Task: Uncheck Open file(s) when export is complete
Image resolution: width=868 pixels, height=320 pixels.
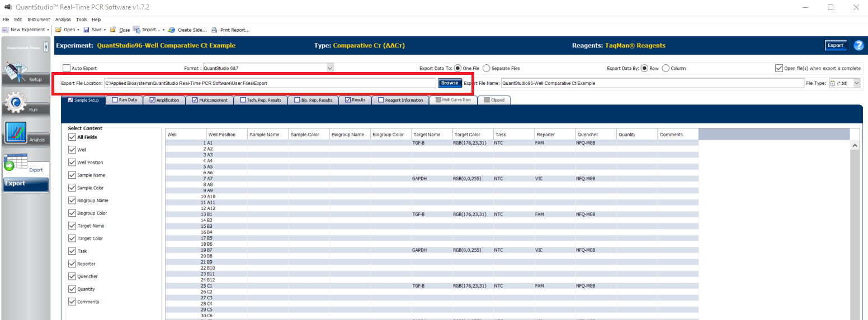Action: point(779,68)
